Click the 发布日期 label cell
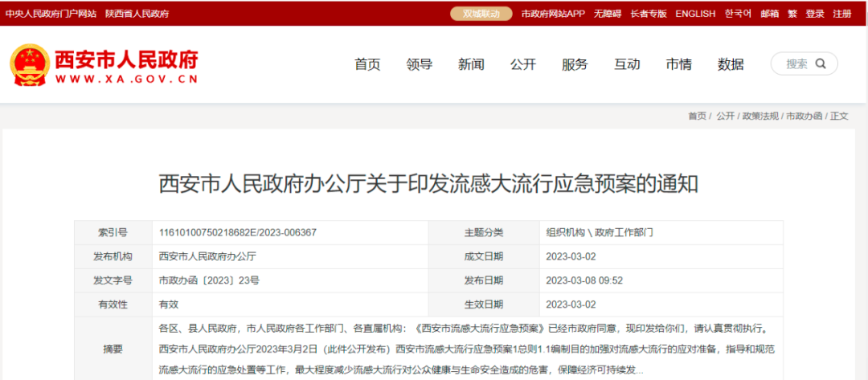The width and height of the screenshot is (868, 380). tap(484, 280)
